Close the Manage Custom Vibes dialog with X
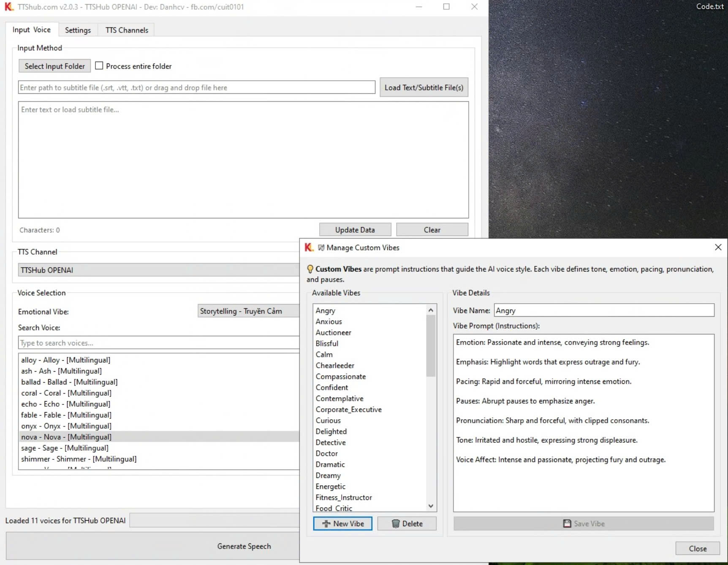Viewport: 728px width, 565px height. 718,247
